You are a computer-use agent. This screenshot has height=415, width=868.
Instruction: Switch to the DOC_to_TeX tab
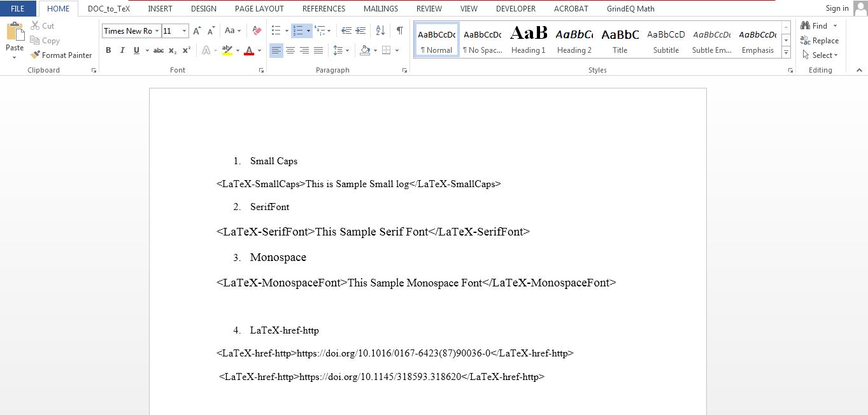(x=109, y=8)
